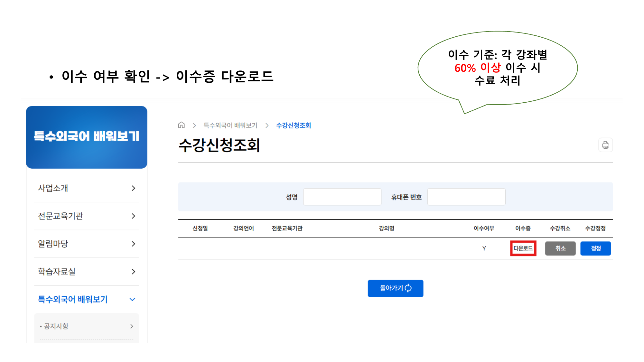Expand the 사업소개 menu chevron

pos(133,188)
